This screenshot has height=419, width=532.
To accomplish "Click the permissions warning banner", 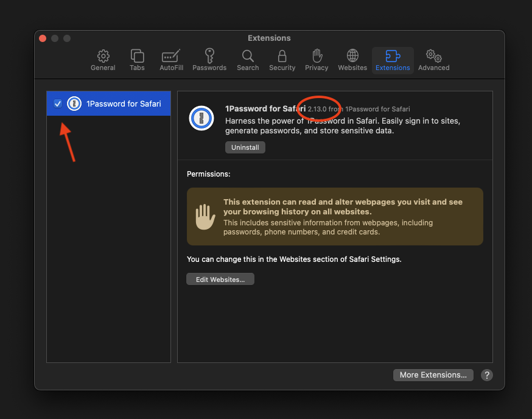I will click(334, 216).
